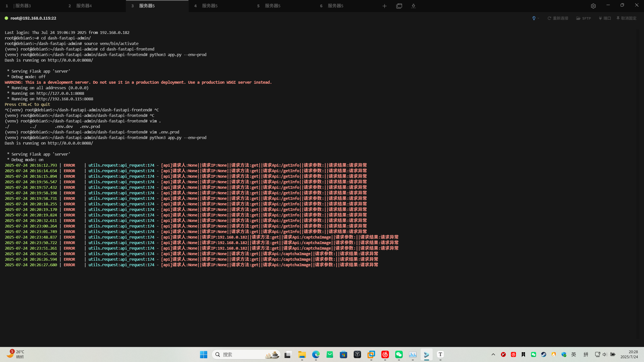Open Microsoft Store from the taskbar
Screen dimensions: 644x362
(343, 354)
